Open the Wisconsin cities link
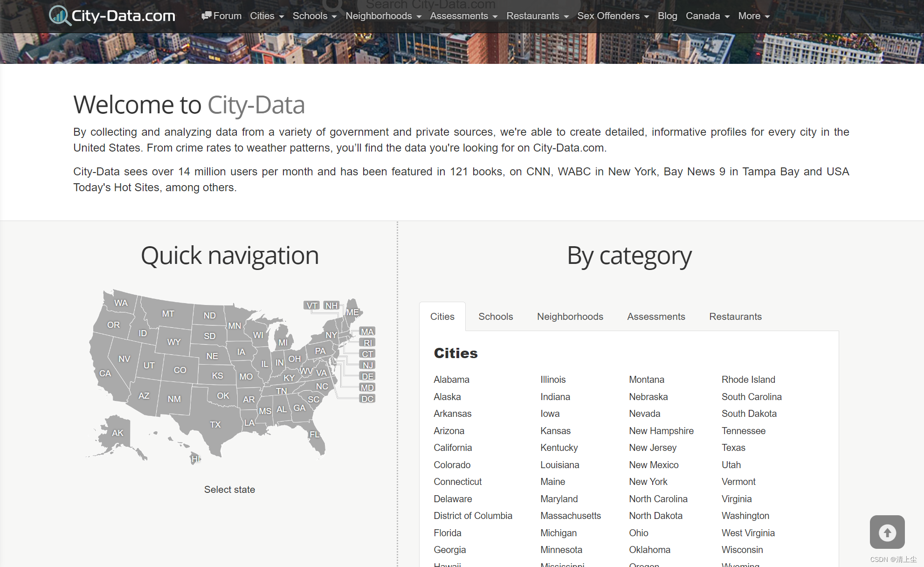Image resolution: width=924 pixels, height=567 pixels. tap(742, 550)
